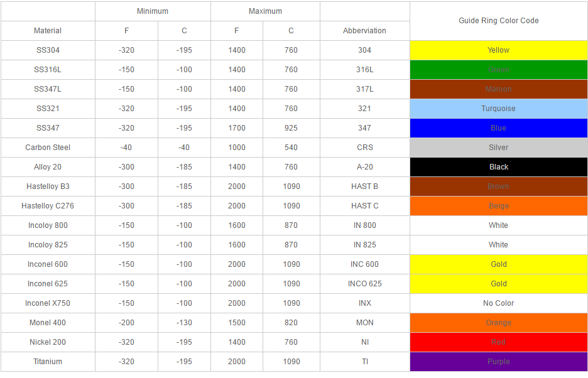Click the Black color cell for Alloy 20
588x378 pixels.
pyautogui.click(x=498, y=167)
